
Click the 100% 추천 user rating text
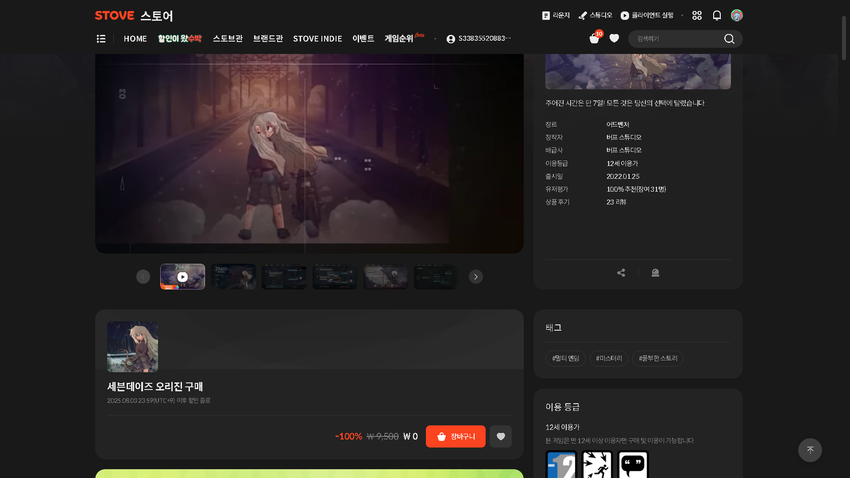[x=636, y=189]
